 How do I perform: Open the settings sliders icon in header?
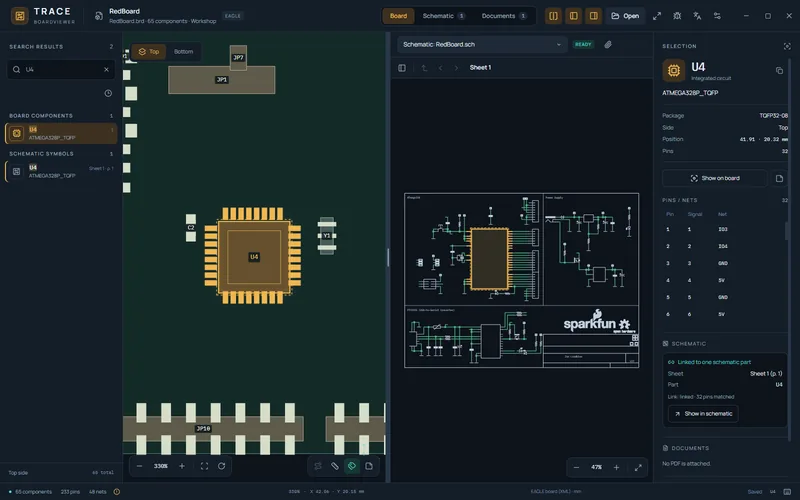[x=717, y=16]
